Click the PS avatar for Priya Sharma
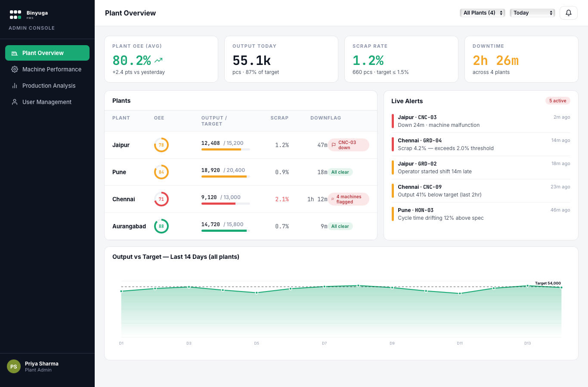 pyautogui.click(x=14, y=366)
